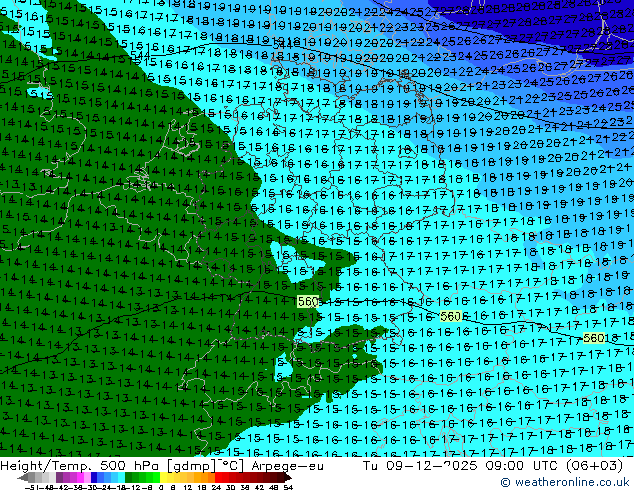Click the gray left arrow end of the legend
Screen dimensions: 634x490
point(23,478)
